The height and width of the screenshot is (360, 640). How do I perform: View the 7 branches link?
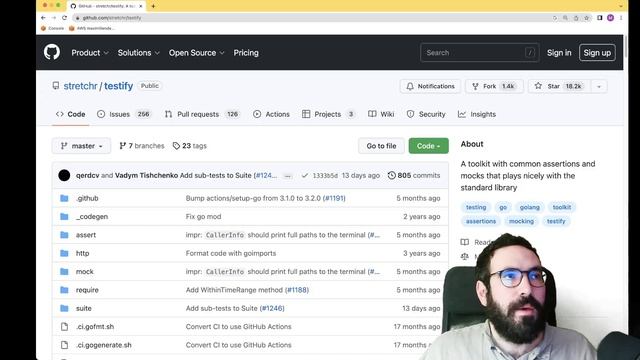point(142,146)
